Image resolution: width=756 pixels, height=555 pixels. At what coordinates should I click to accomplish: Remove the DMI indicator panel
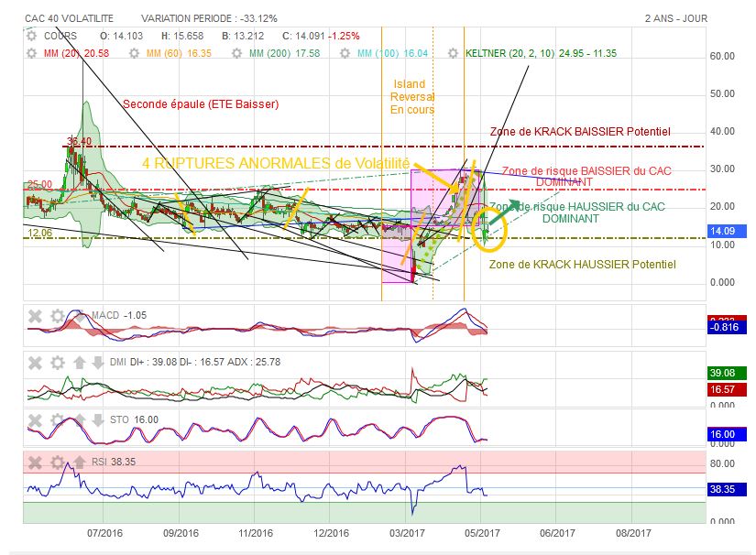pos(35,363)
